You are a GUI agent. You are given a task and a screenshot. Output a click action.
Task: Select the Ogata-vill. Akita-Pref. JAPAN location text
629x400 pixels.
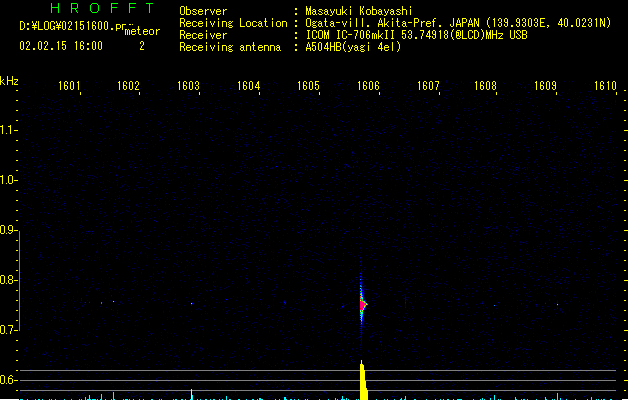[458, 23]
